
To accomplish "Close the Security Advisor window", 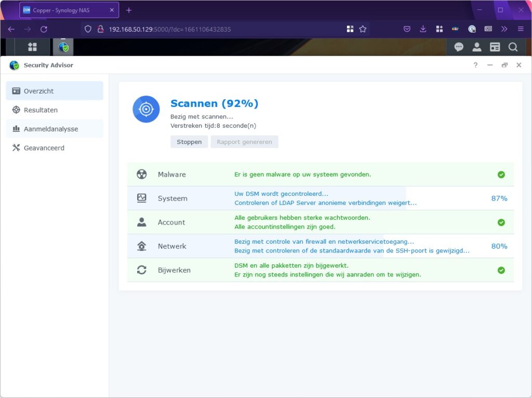I will pos(519,65).
